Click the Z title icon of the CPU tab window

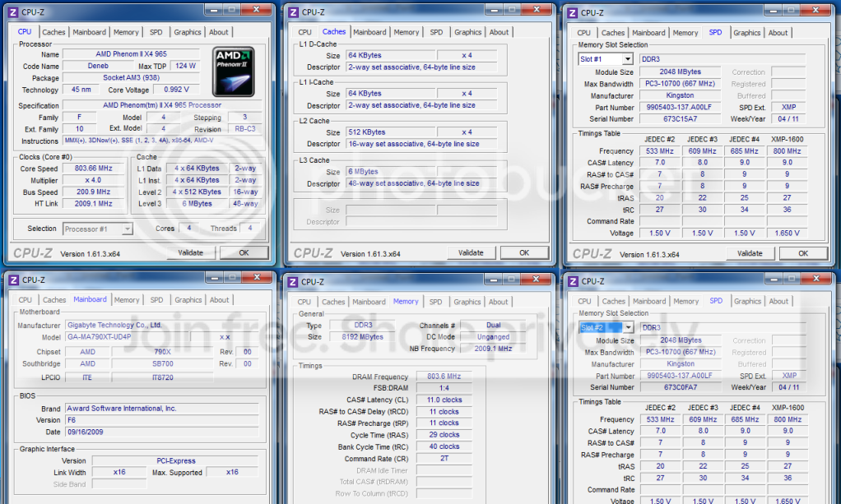[13, 12]
